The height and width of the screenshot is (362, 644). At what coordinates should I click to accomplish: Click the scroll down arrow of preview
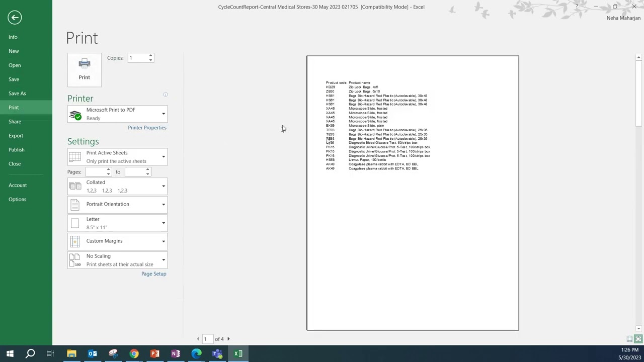[638, 329]
